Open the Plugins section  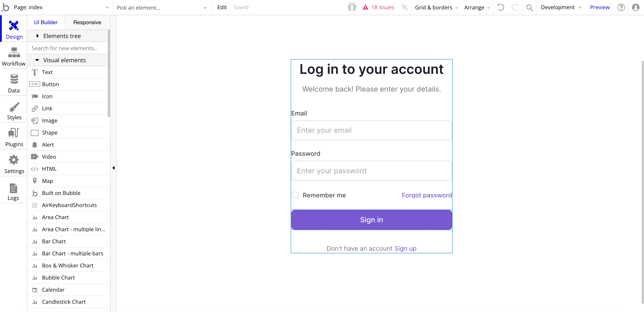13,137
